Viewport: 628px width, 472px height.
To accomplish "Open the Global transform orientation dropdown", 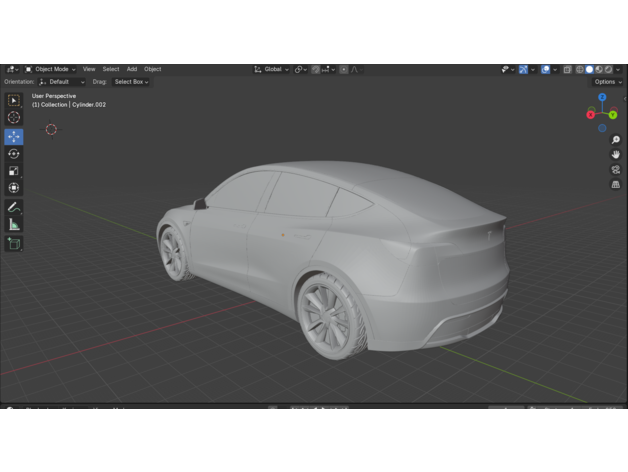I will [x=270, y=69].
